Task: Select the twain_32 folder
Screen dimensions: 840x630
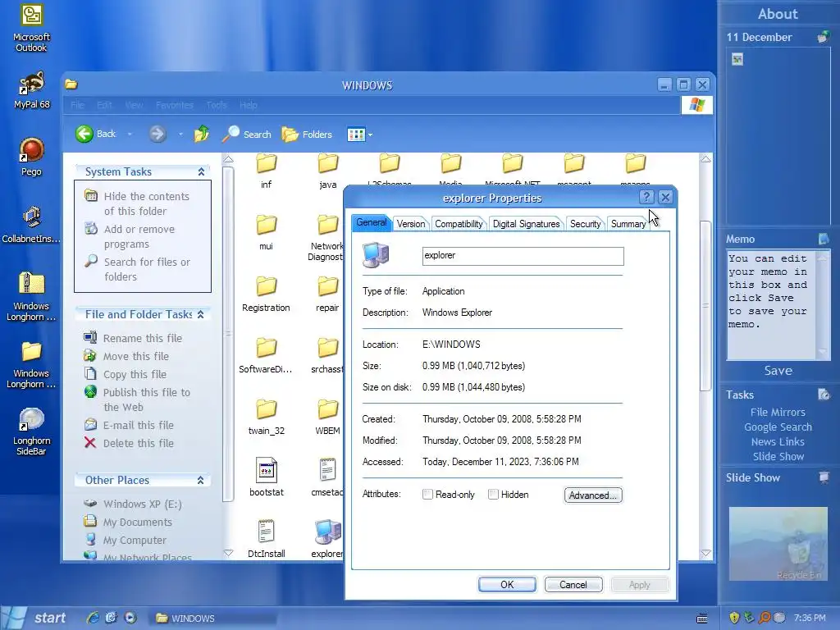Action: pyautogui.click(x=267, y=418)
